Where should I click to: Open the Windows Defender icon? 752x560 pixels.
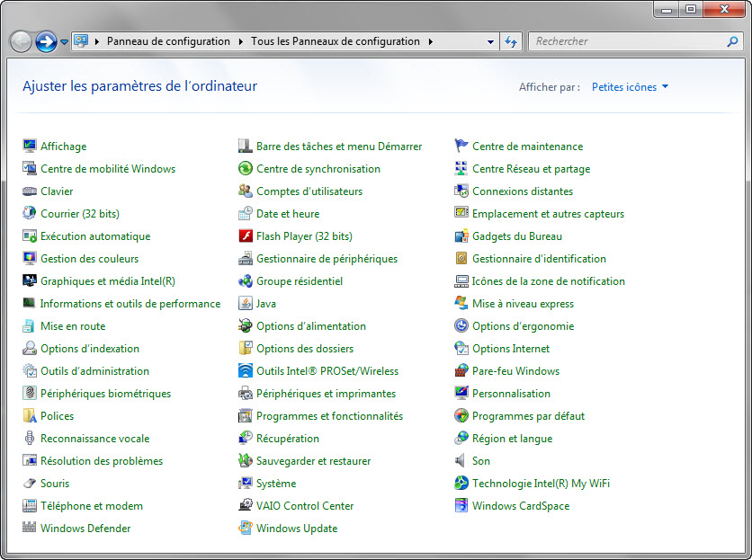30,528
